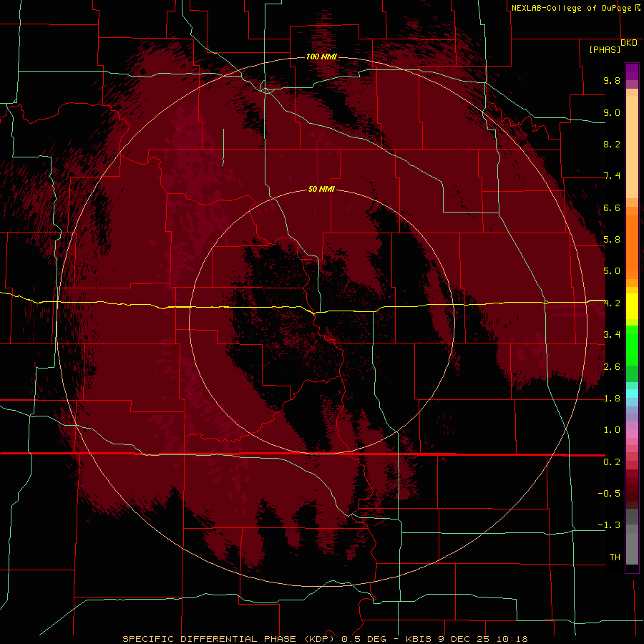Click the 50 NMI range ring label

coord(321,189)
